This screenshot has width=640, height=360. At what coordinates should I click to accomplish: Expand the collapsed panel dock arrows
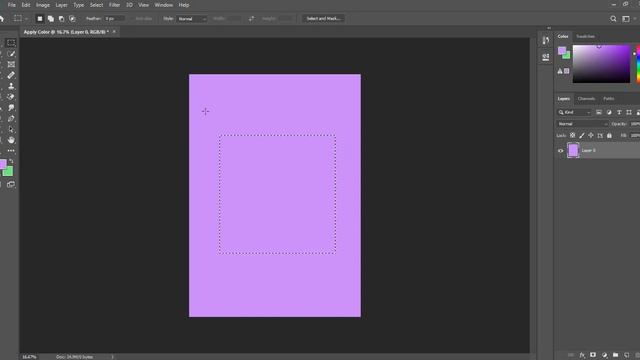click(x=549, y=28)
